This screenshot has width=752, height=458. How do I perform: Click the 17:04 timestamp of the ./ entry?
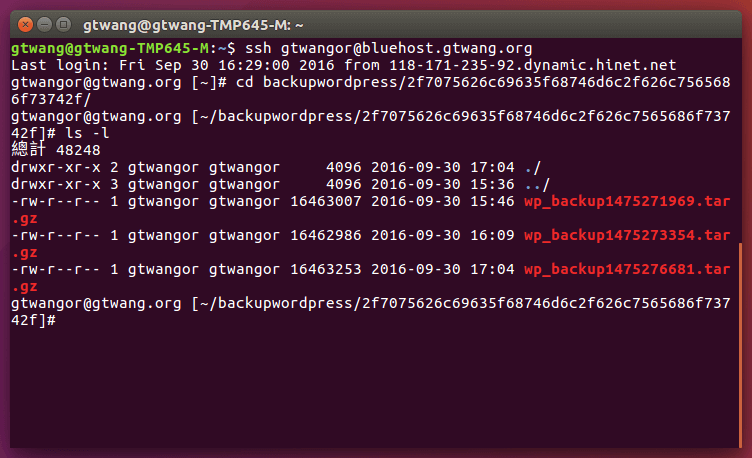pos(493,167)
